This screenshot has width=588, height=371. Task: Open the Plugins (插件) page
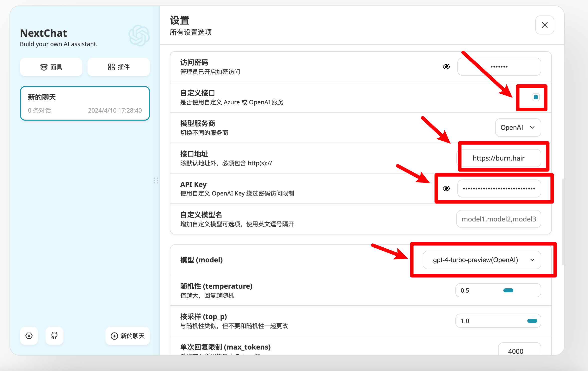click(119, 67)
